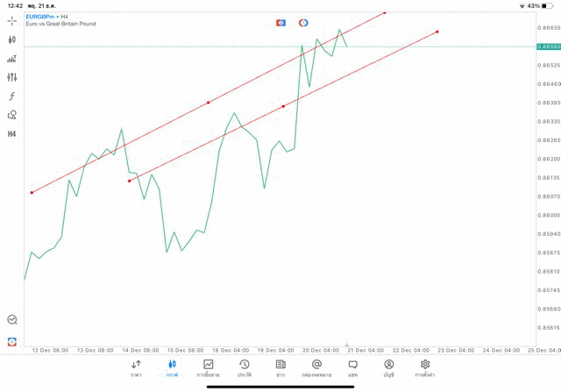Select the upper red trendline middle anchor point
Viewport: 561px width, 392px height.
click(208, 103)
